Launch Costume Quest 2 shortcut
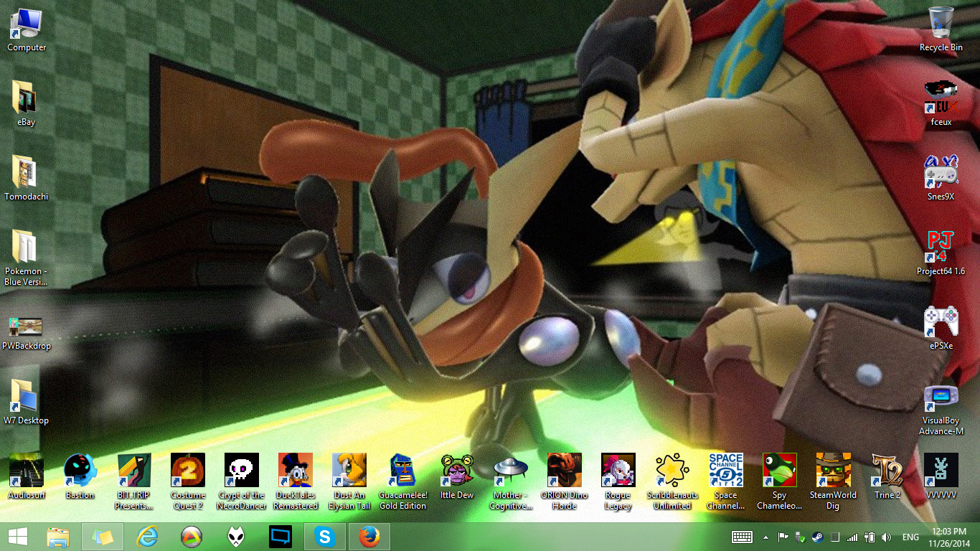This screenshot has height=551, width=980. (188, 481)
